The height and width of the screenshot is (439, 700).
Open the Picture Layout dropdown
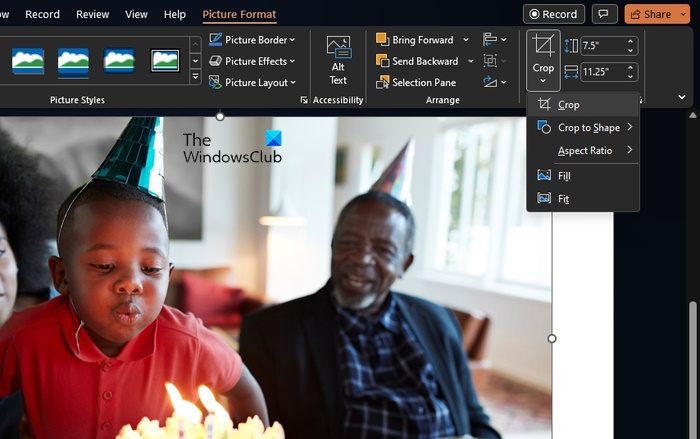253,82
